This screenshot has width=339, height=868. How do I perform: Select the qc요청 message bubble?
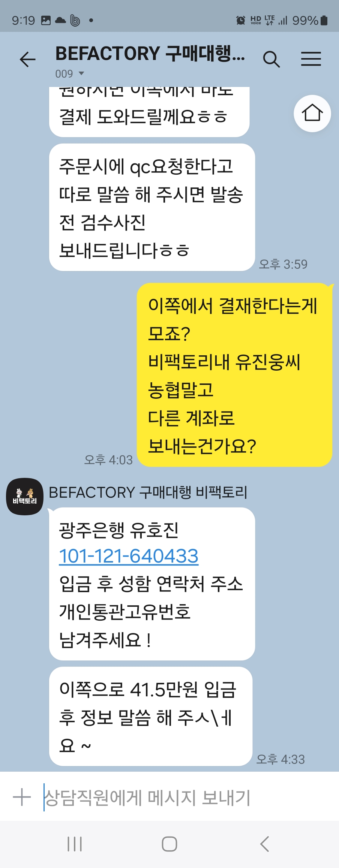click(152, 207)
